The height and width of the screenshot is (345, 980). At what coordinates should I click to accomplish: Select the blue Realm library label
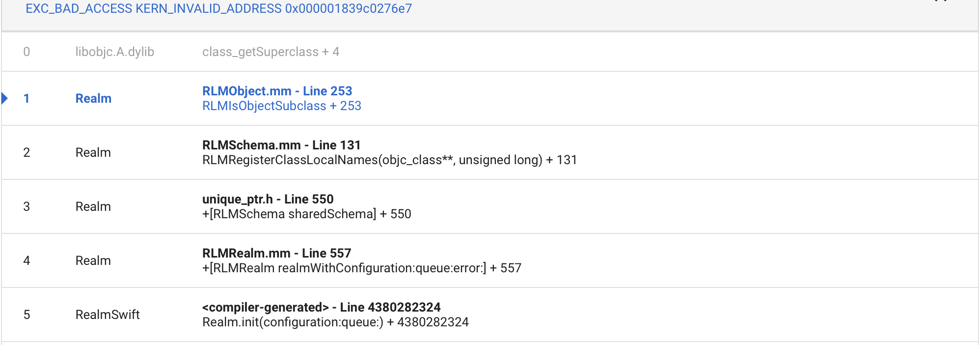(x=93, y=98)
